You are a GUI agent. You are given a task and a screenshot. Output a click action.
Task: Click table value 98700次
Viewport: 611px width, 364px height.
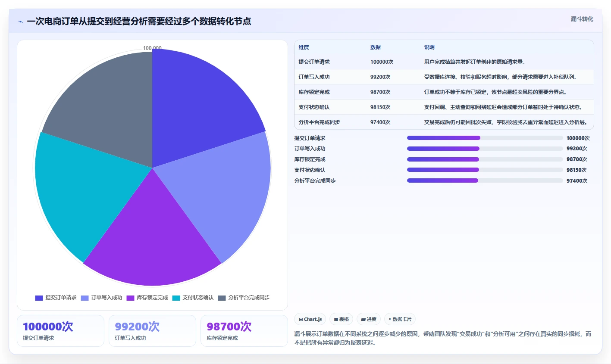coord(380,92)
